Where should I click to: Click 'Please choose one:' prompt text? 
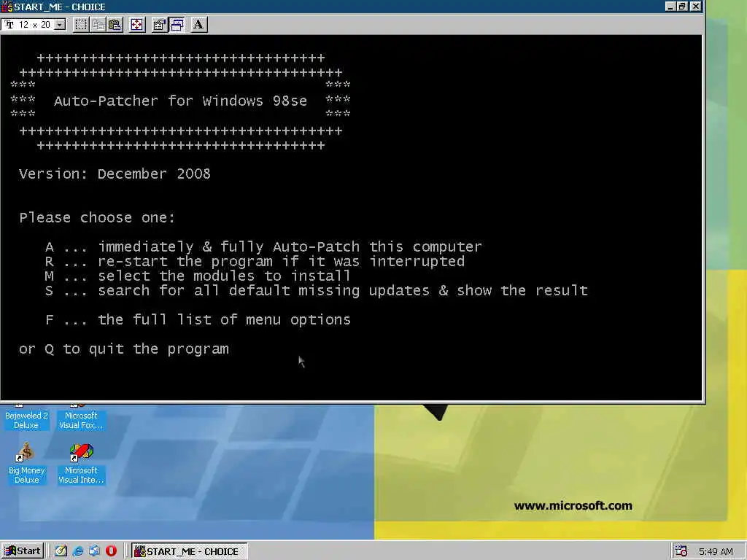(x=97, y=217)
